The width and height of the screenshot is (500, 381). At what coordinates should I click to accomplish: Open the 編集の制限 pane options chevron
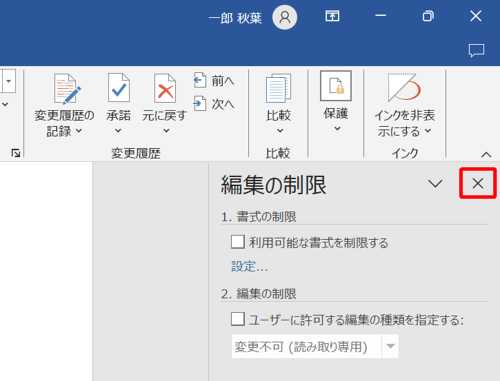tap(435, 183)
